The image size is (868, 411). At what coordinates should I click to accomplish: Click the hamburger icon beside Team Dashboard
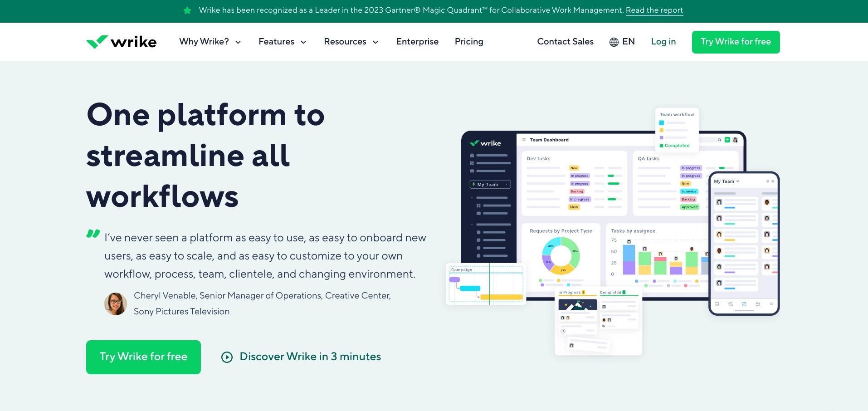click(524, 140)
